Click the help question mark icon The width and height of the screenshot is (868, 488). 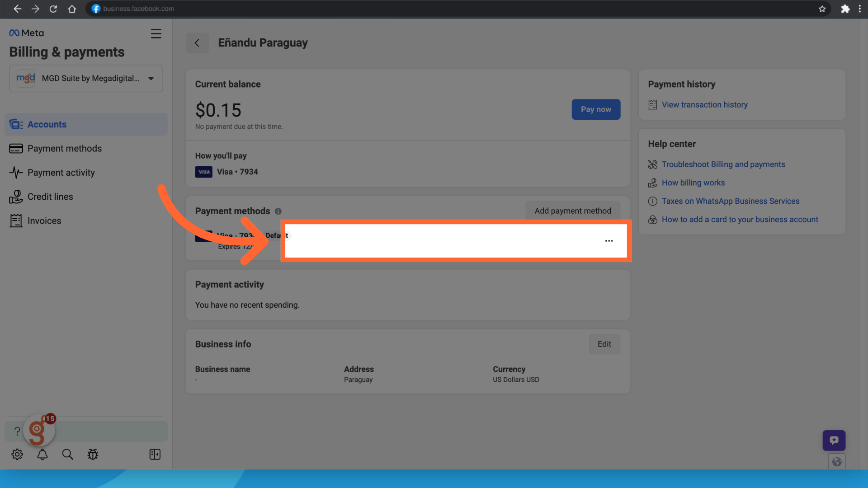point(17,432)
